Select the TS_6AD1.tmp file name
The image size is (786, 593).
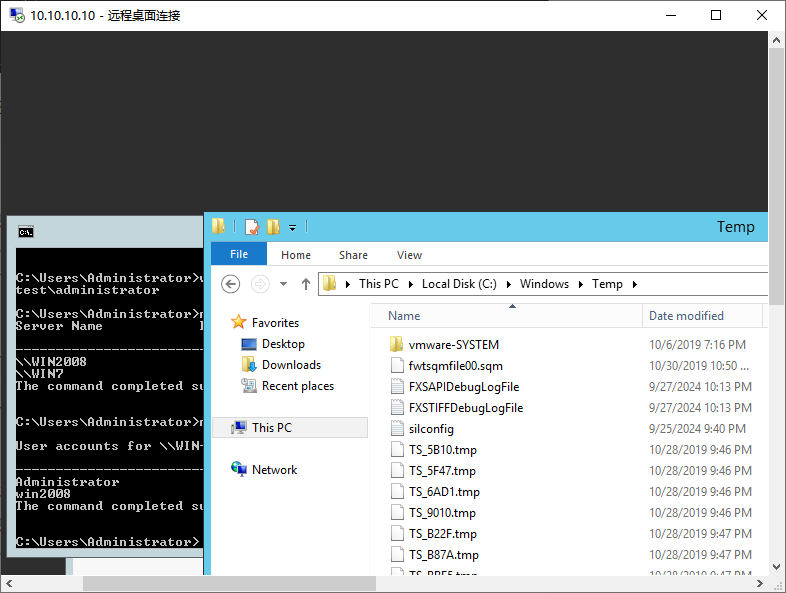point(444,492)
